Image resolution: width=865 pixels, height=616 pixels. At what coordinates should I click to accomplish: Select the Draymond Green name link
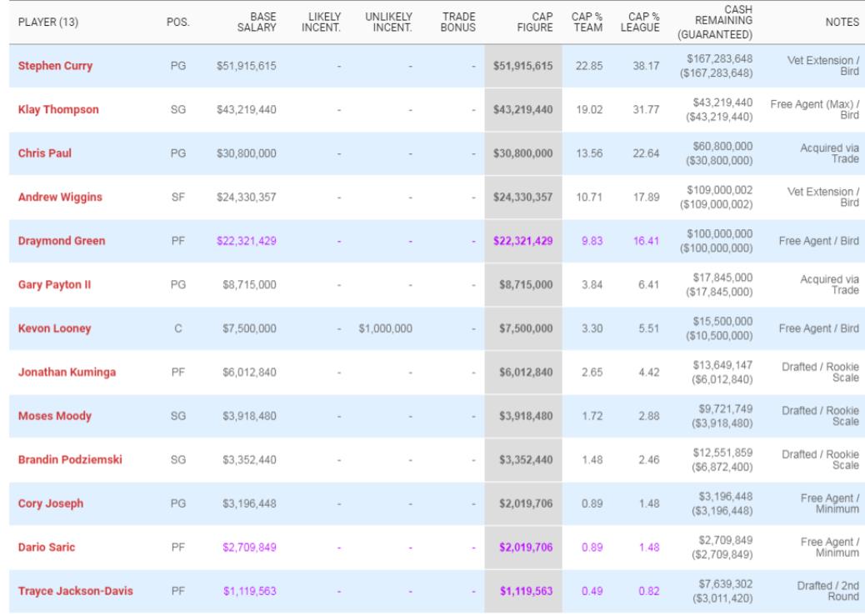click(61, 241)
